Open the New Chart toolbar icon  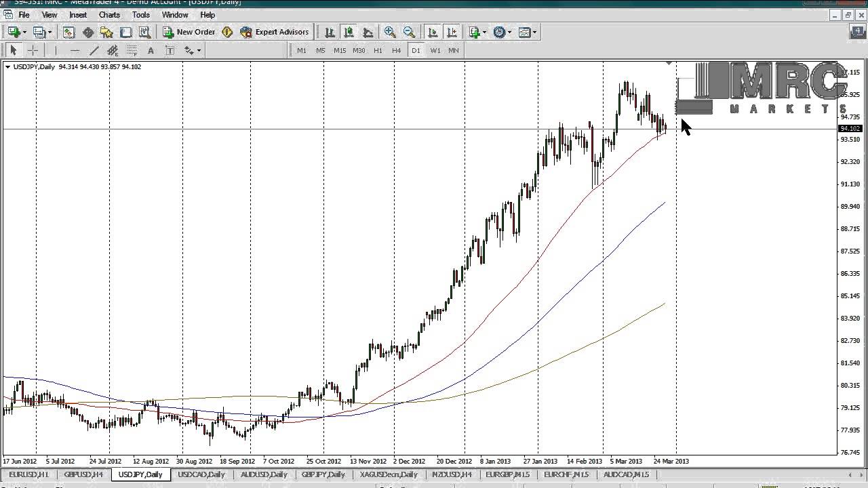[14, 32]
